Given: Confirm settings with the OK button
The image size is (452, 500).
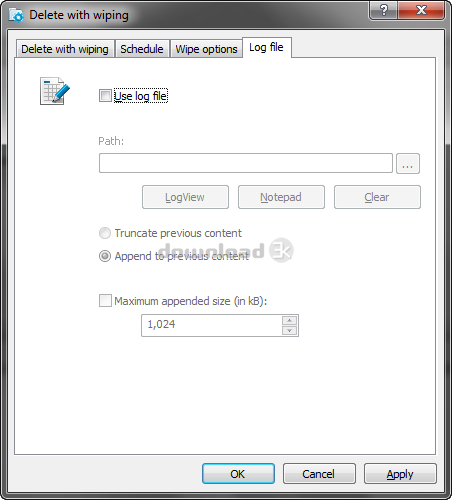Looking at the screenshot, I should 238,473.
